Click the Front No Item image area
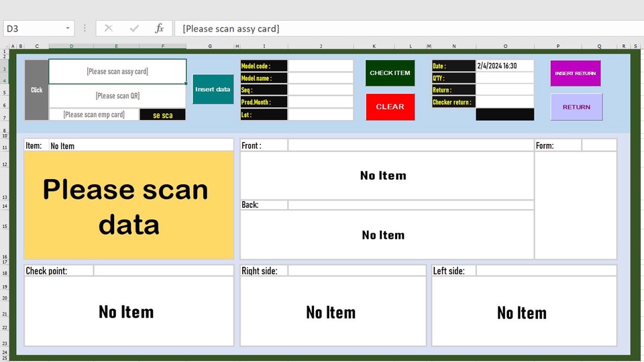Viewport: 644px width, 362px height. coord(387,175)
